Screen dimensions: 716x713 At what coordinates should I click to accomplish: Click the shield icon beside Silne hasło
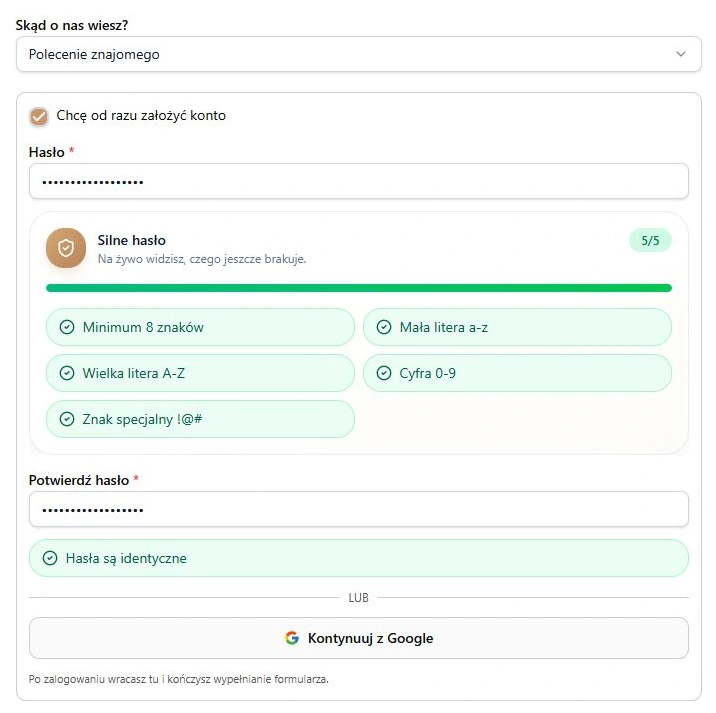[x=66, y=248]
